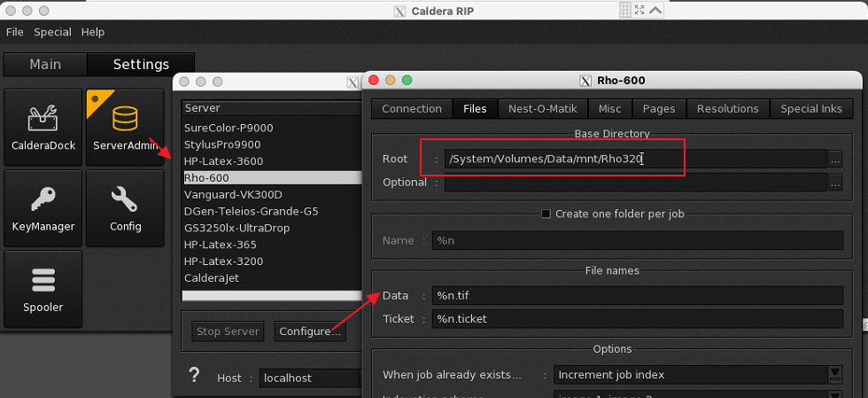Image resolution: width=868 pixels, height=398 pixels.
Task: Switch to the Nest-O-Matik tab
Action: [542, 108]
